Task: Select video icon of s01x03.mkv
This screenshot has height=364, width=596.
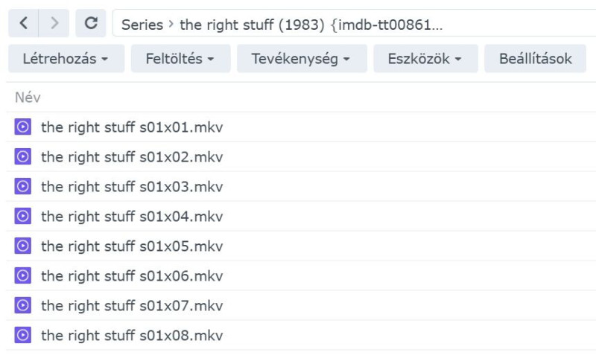Action: click(23, 186)
